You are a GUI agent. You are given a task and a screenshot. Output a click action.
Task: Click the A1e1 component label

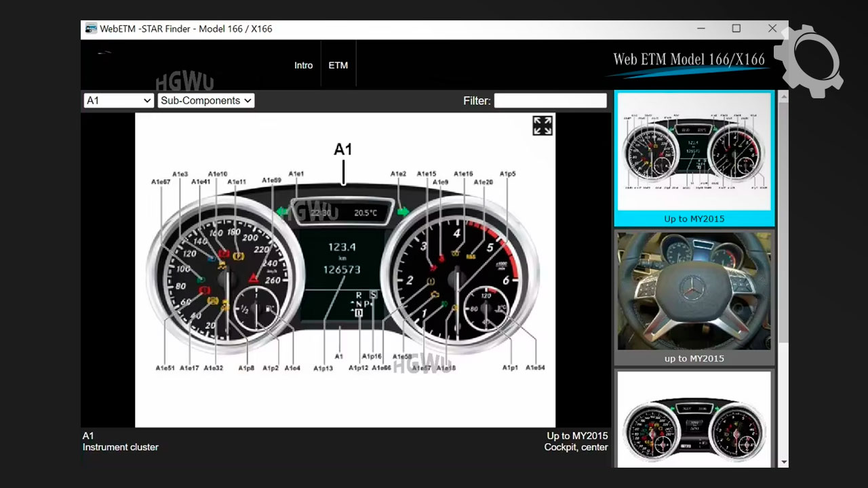click(x=296, y=174)
